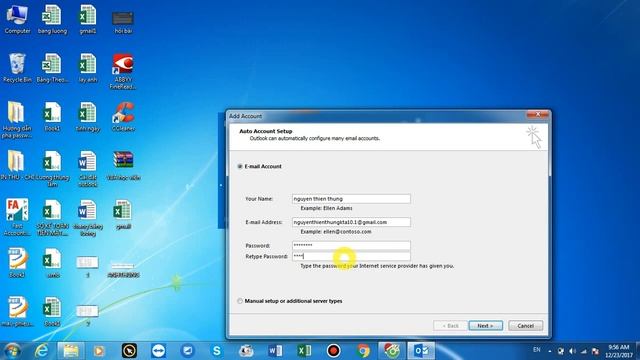This screenshot has width=640, height=360.
Task: Click the Your Name input field
Action: [x=351, y=199]
